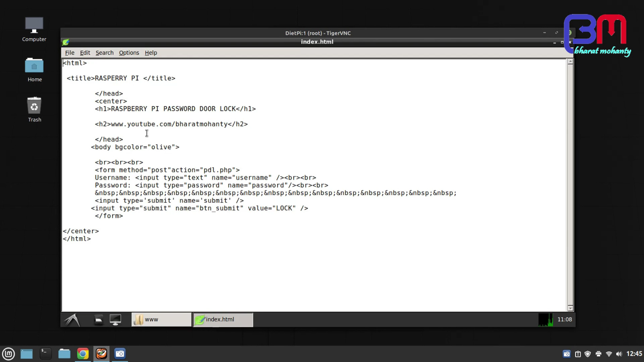Click the 11:08 clock in the VNC panel
This screenshot has height=362, width=644.
click(x=565, y=319)
